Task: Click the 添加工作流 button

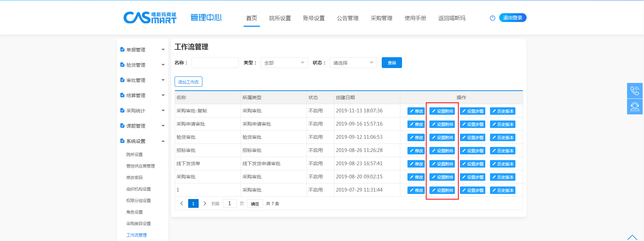Action: [x=188, y=82]
